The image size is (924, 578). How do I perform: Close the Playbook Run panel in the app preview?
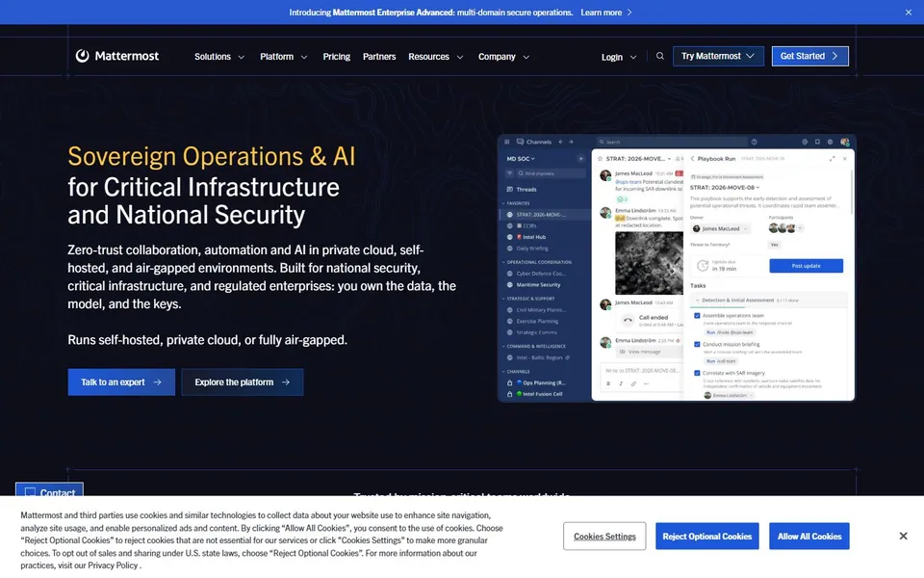tap(844, 159)
